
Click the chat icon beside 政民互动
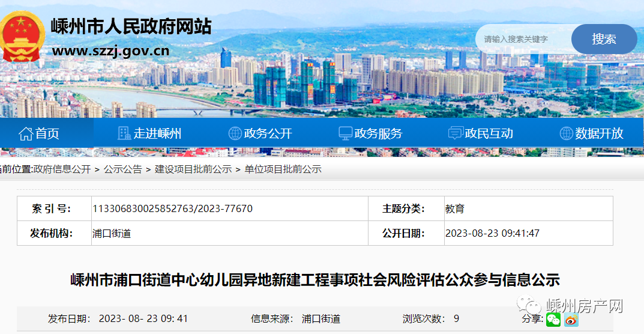[x=456, y=133]
